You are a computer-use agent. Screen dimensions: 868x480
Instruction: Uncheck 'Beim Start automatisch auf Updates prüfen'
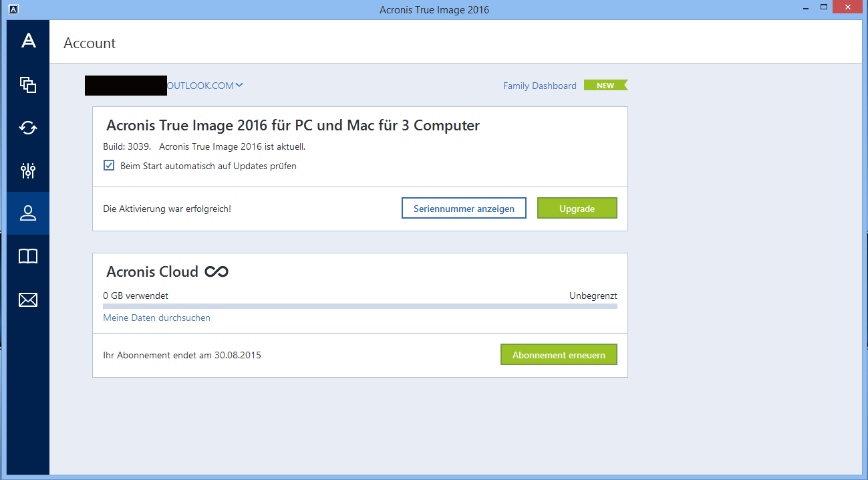tap(109, 166)
